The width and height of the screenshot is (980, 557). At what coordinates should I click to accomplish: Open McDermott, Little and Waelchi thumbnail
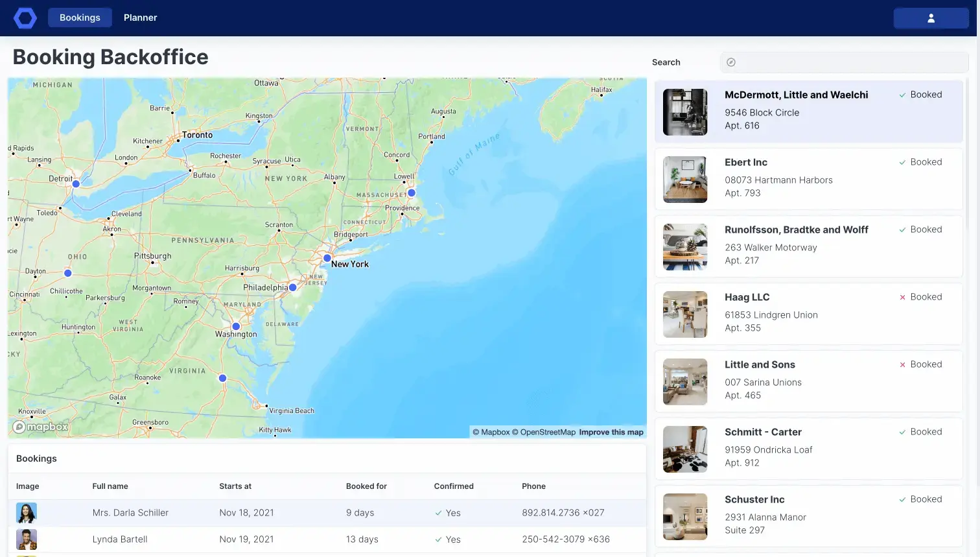click(685, 112)
